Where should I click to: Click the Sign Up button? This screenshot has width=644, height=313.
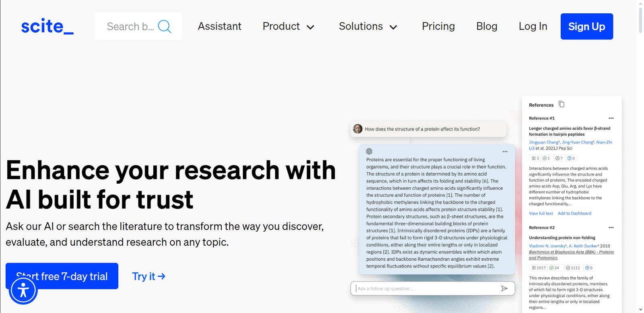tap(587, 27)
